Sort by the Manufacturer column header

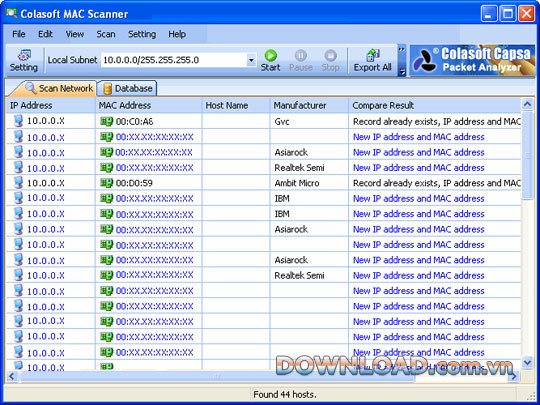[309, 105]
